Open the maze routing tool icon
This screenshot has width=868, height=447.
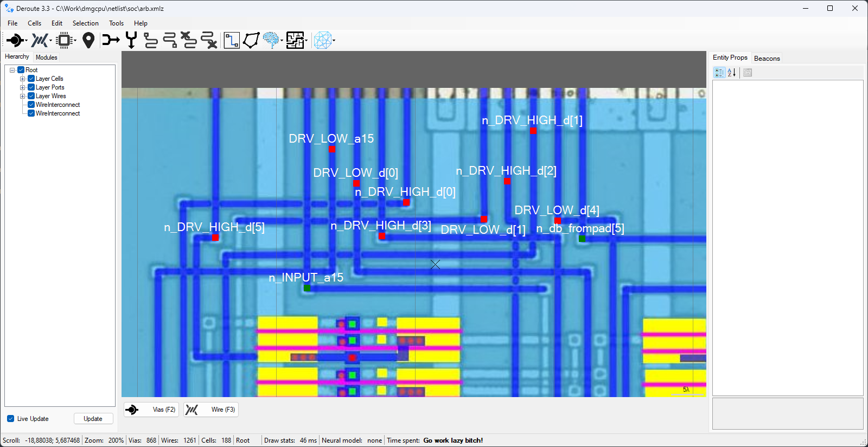[296, 40]
